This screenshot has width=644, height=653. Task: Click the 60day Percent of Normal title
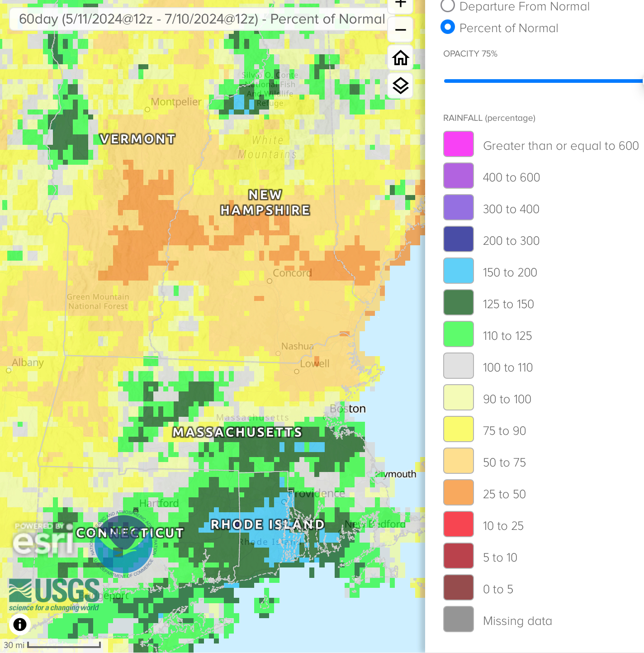point(202,19)
